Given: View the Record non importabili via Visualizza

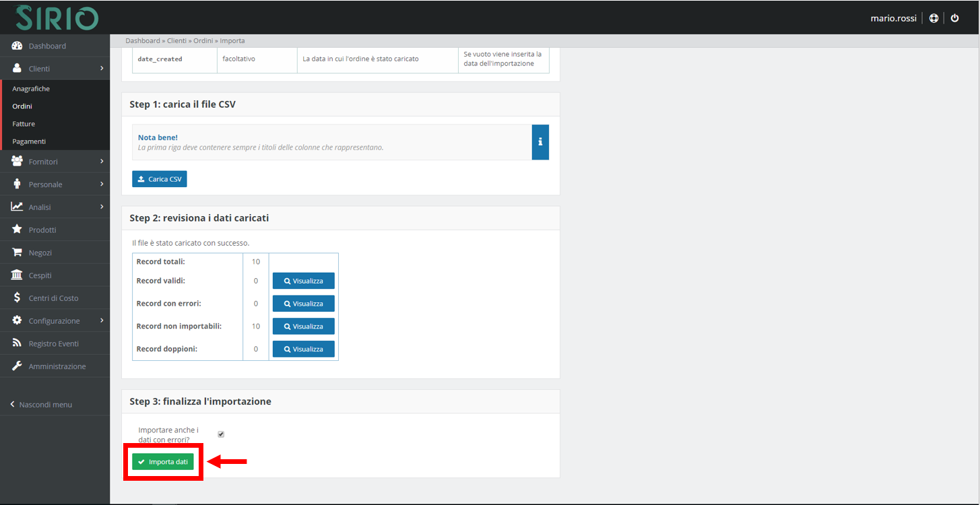Looking at the screenshot, I should 303,327.
